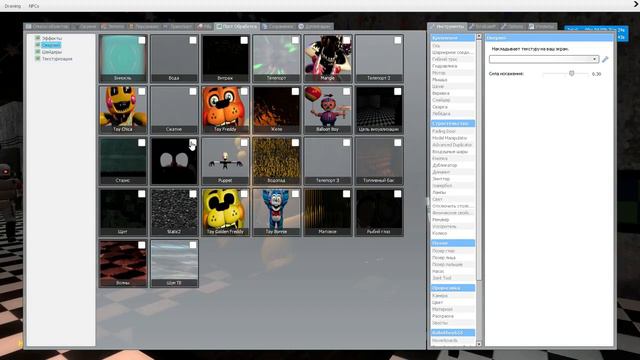Collapse the Прорисовка tool category
640x360 pixels.
pos(453,288)
